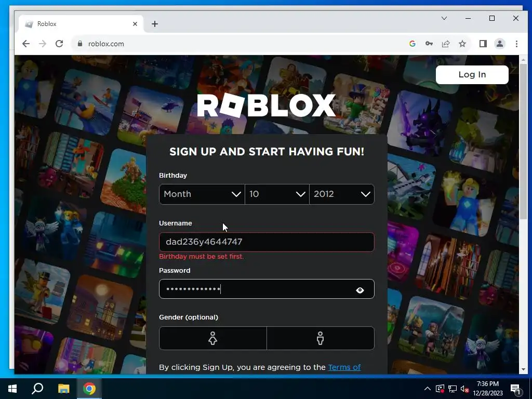
Task: Open a new browser tab
Action: [155, 24]
